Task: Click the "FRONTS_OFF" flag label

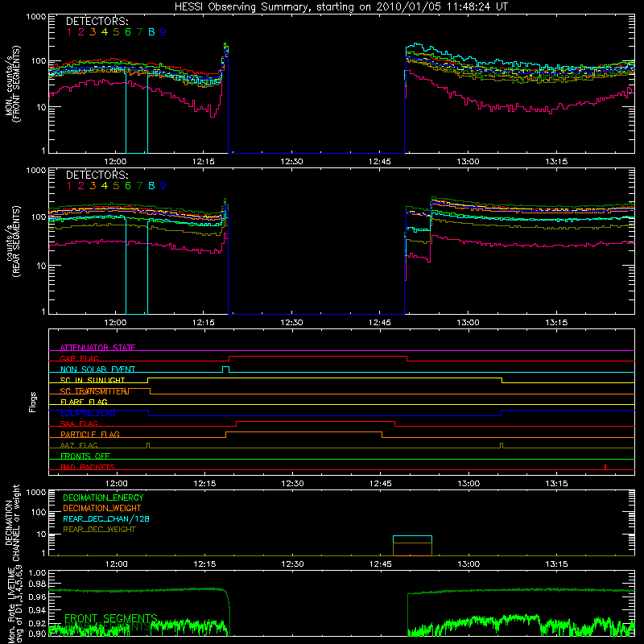Action: [85, 456]
